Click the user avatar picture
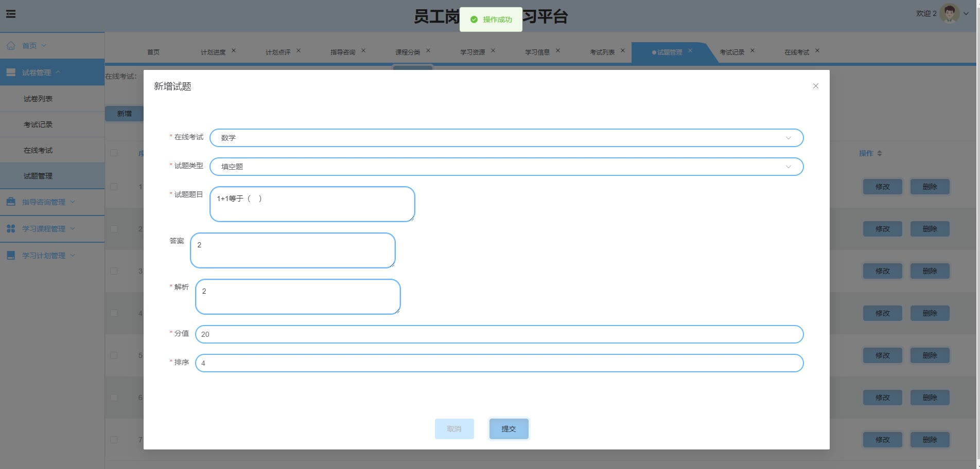 [949, 13]
